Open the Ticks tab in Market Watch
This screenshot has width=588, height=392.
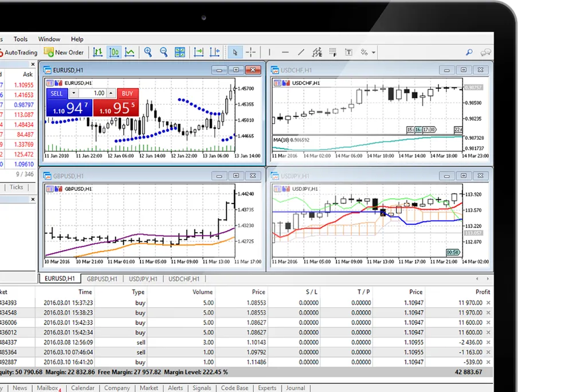[16, 187]
